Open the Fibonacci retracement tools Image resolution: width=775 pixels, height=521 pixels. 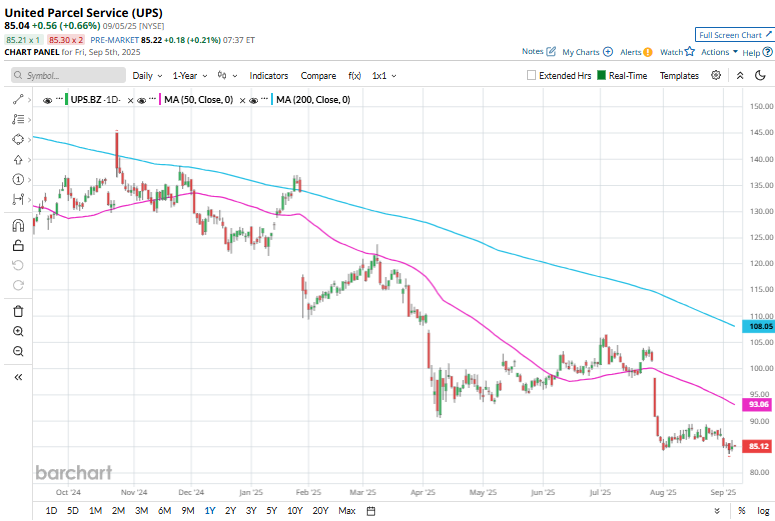pos(18,119)
